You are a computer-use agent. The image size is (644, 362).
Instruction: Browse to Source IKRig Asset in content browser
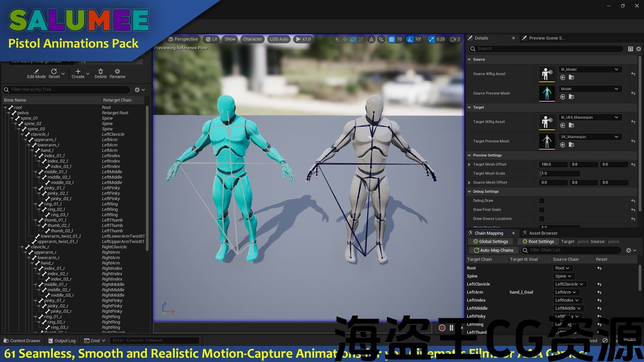point(571,78)
